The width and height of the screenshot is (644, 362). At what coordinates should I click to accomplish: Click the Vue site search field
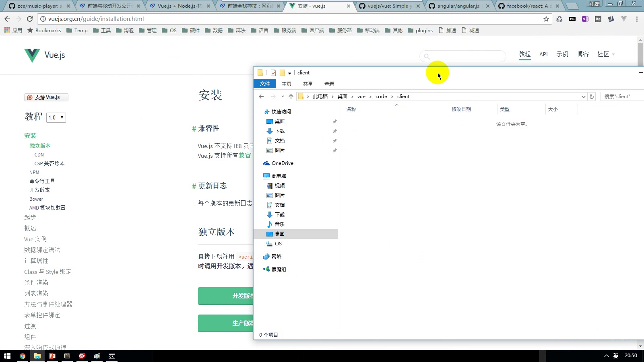[x=463, y=56]
